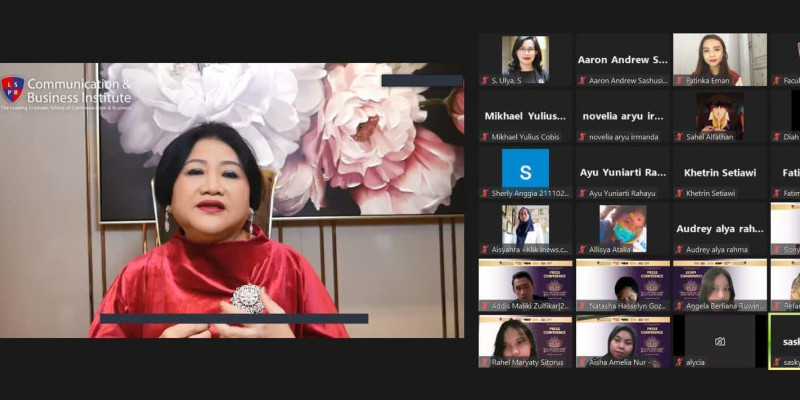Click muted mic icon for novelia aryu irmanda
The width and height of the screenshot is (800, 400).
(582, 137)
